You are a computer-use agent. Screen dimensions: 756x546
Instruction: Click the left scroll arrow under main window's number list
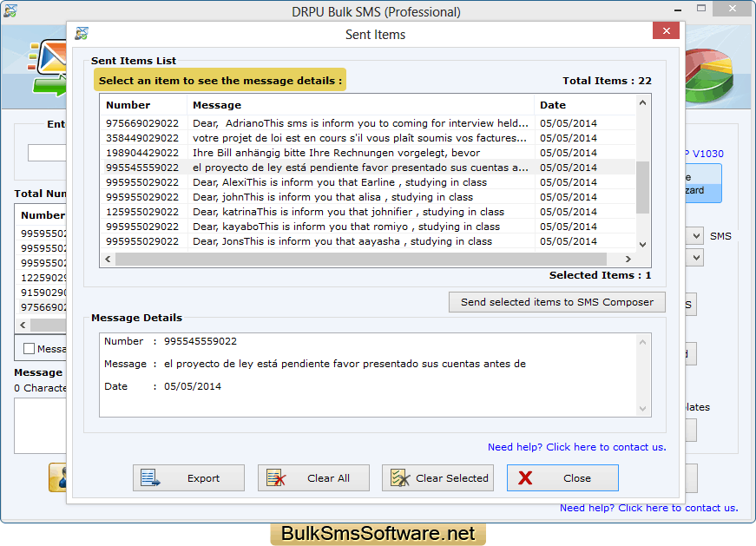pos(23,326)
